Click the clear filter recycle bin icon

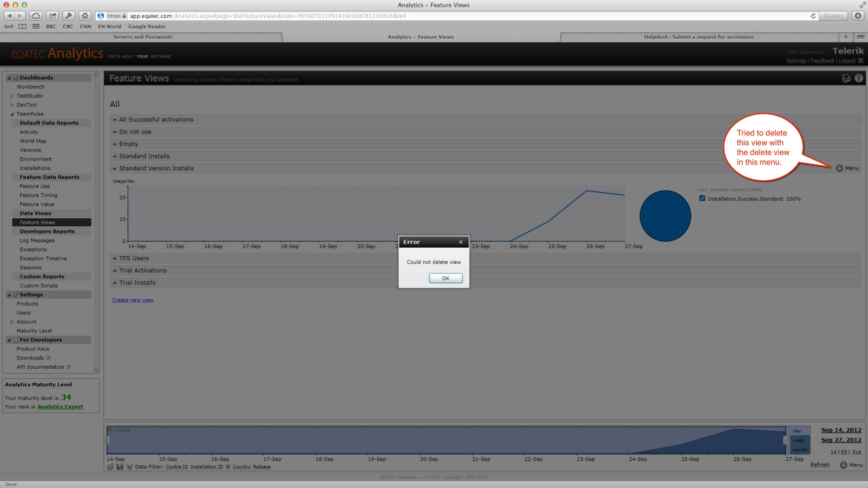click(x=129, y=467)
